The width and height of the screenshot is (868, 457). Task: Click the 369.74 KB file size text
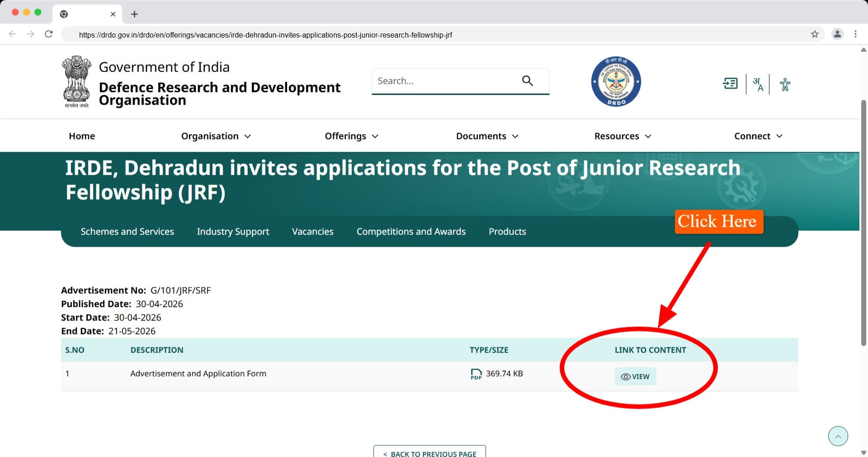[x=504, y=374]
